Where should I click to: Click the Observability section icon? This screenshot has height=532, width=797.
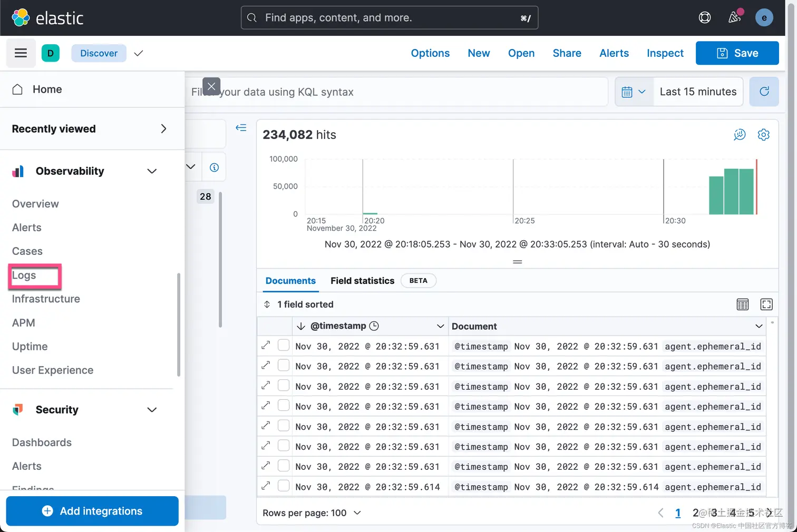coord(18,171)
